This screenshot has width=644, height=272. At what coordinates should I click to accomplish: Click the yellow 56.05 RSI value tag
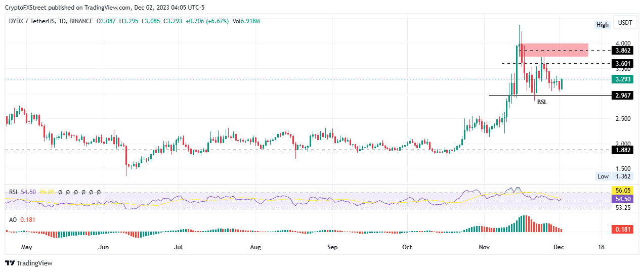pos(622,191)
